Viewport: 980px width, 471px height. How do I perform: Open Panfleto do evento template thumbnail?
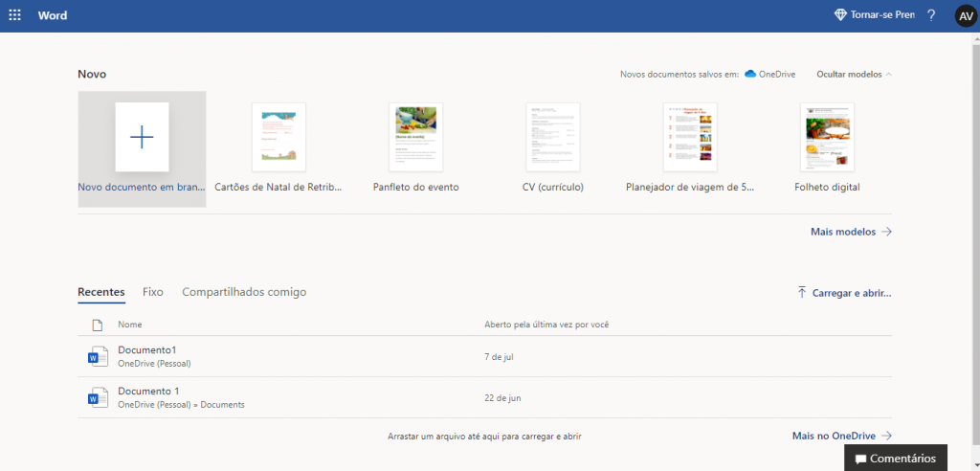[415, 137]
